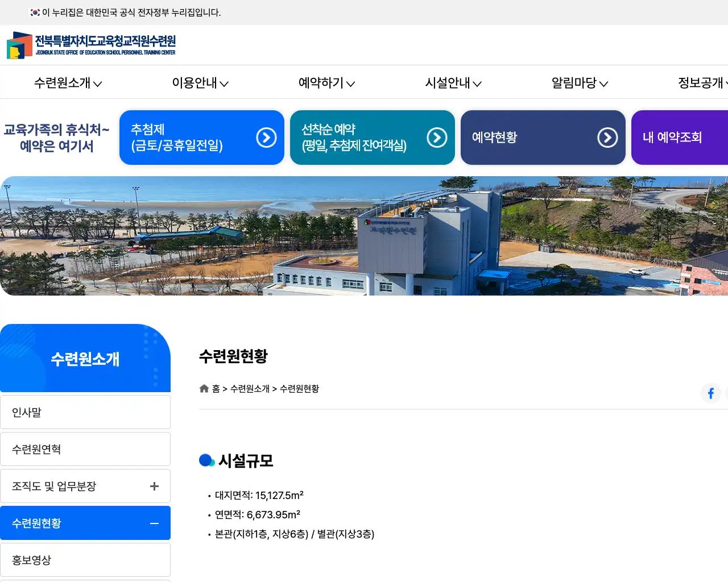Viewport: 728px width, 582px height.
Task: Open the 알림마당 menu
Action: tap(580, 83)
